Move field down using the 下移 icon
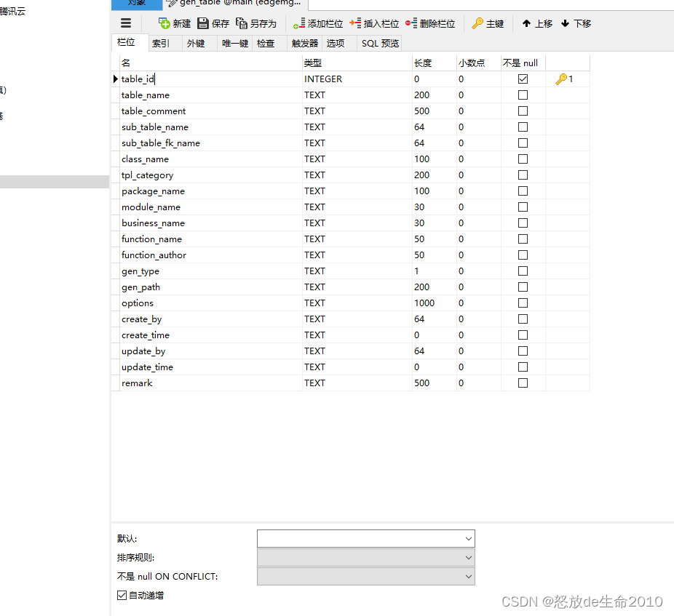The image size is (674, 616). [x=575, y=23]
